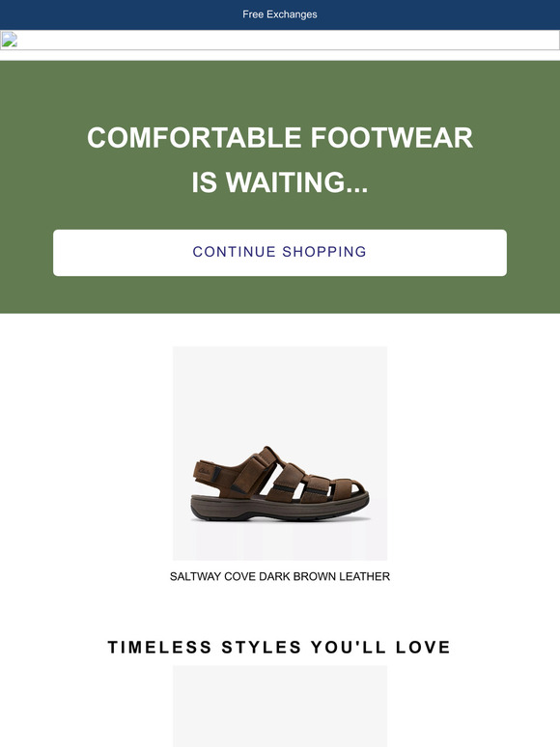Click the COMFORTABLE FOOTWEAR headline line
560x747 pixels.
tap(280, 138)
